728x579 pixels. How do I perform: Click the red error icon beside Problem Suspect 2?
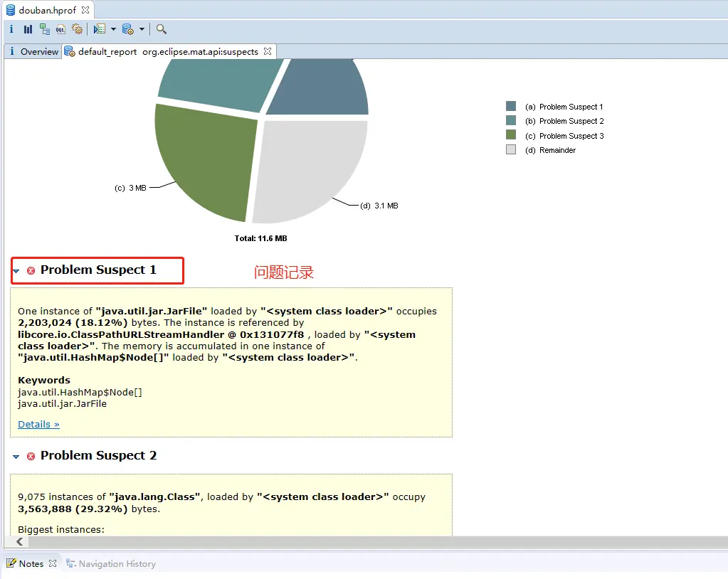(31, 456)
